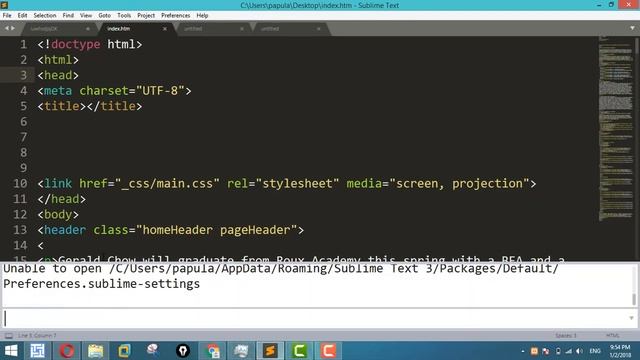Viewport: 640px width, 360px height.
Task: Click the Spaces indentation setting in status bar
Action: pyautogui.click(x=566, y=336)
